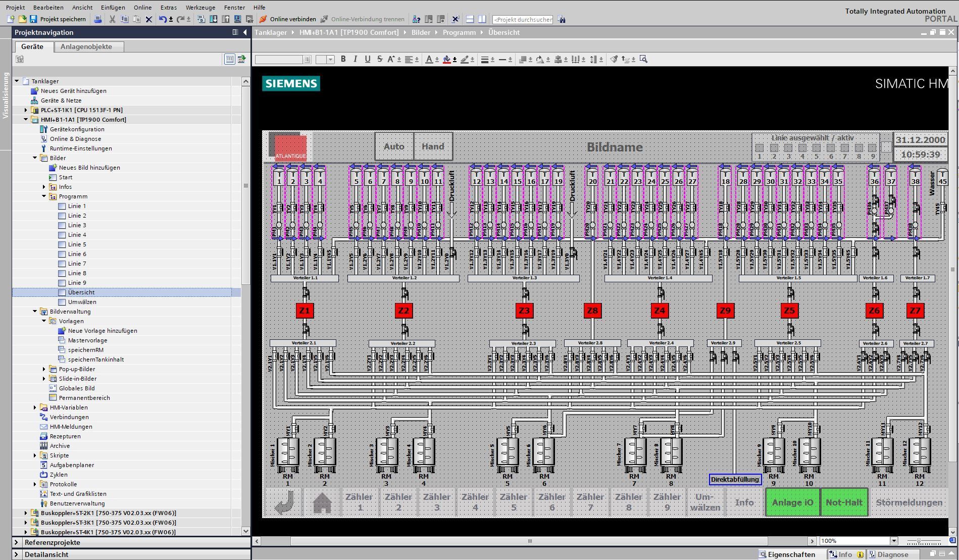Switch to the Anlagenobjekte tab
The height and width of the screenshot is (560, 959).
pos(86,46)
